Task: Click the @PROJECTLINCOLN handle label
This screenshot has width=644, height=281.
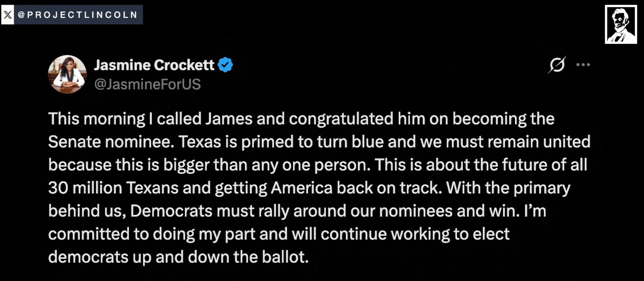Action: point(78,15)
